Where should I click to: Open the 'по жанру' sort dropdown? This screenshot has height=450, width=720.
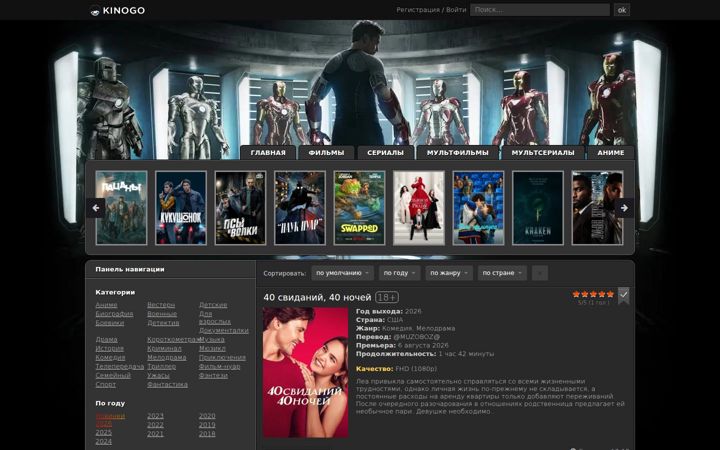449,273
